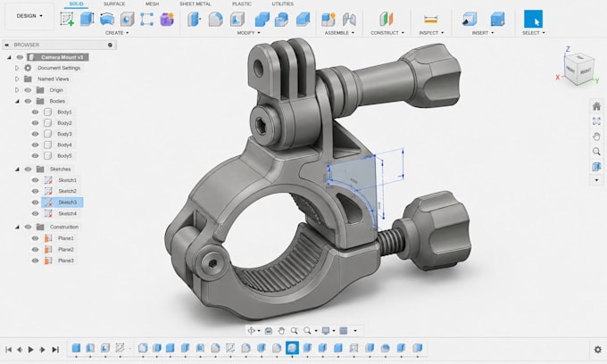Click the Home view icon

click(x=596, y=106)
